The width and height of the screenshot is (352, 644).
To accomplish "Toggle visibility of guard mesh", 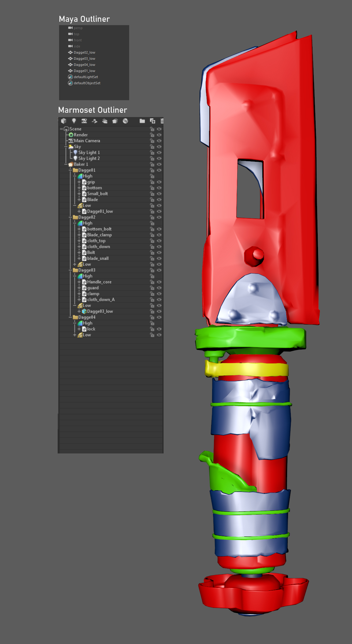I will (x=159, y=288).
